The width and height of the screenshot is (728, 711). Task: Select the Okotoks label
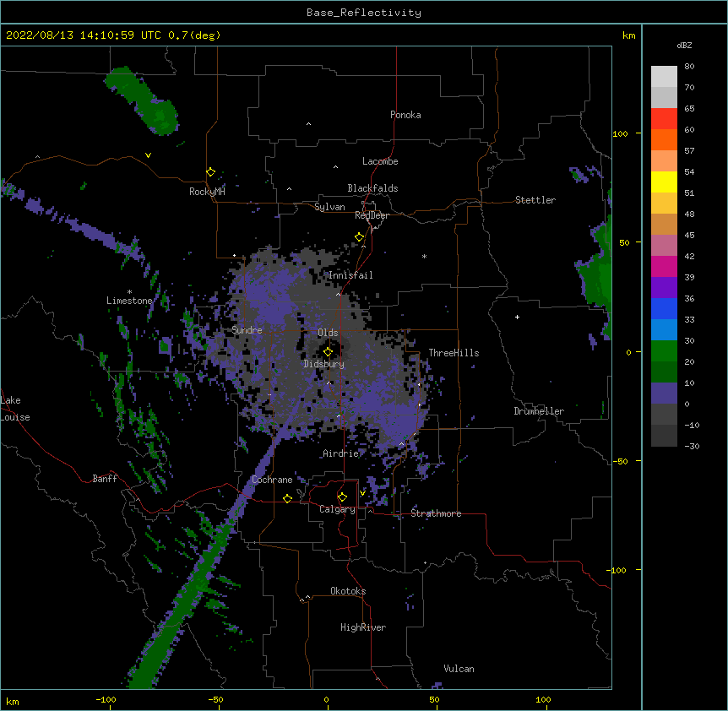click(348, 591)
